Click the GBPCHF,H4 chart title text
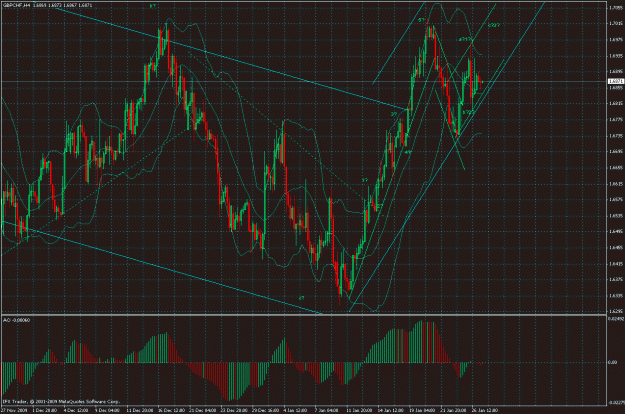Viewport: 625px width, 414px height. (17, 6)
